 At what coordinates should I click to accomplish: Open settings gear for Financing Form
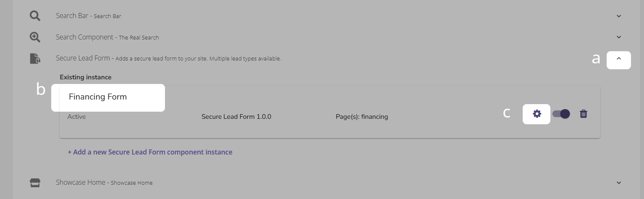click(x=537, y=114)
